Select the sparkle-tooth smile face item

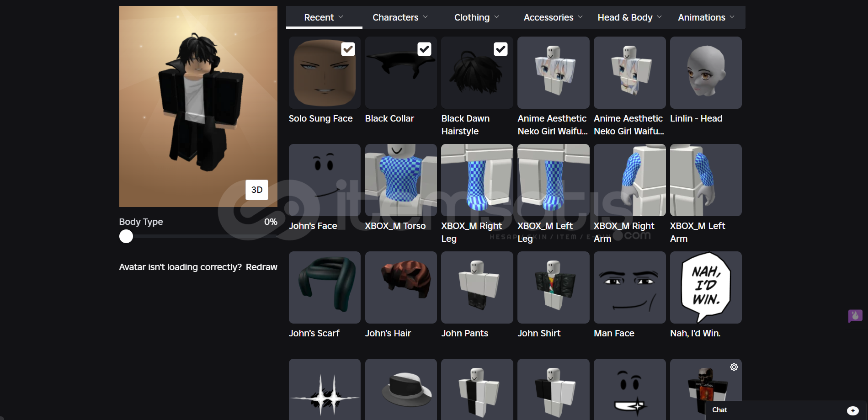point(630,389)
